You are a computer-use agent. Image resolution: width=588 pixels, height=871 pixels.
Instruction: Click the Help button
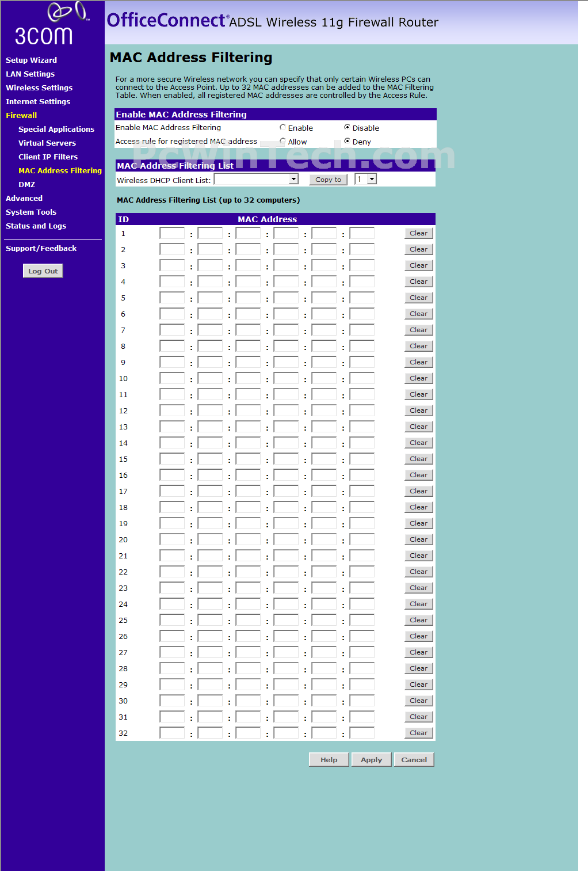click(329, 760)
